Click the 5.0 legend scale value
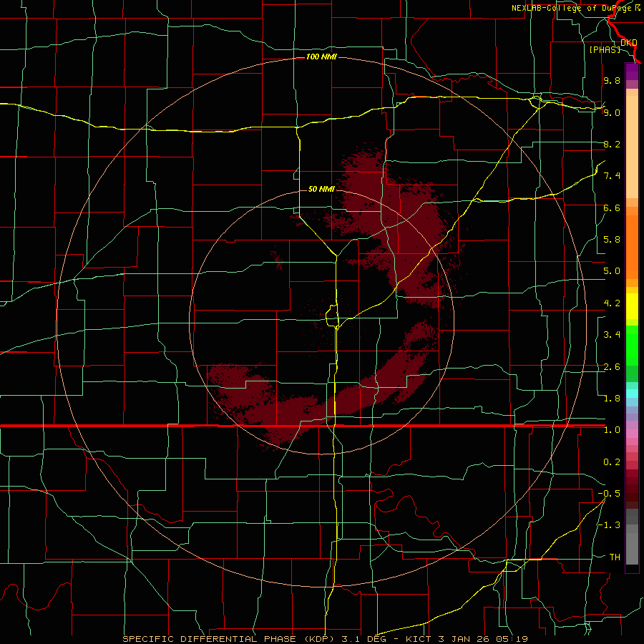This screenshot has height=644, width=644. pyautogui.click(x=612, y=271)
